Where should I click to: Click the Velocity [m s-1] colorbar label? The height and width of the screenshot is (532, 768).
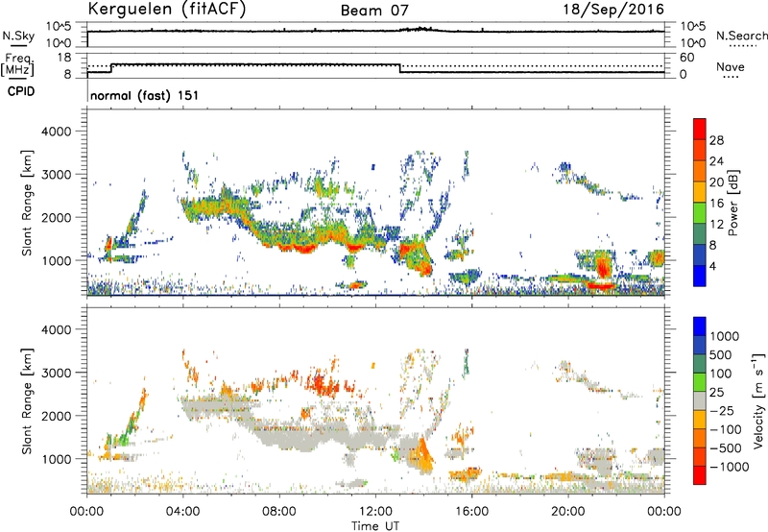758,400
